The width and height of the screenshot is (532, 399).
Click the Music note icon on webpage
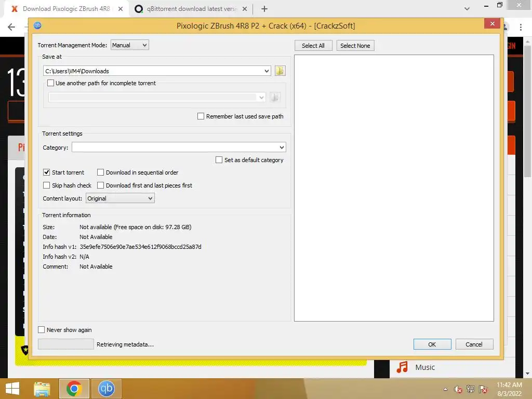(402, 367)
